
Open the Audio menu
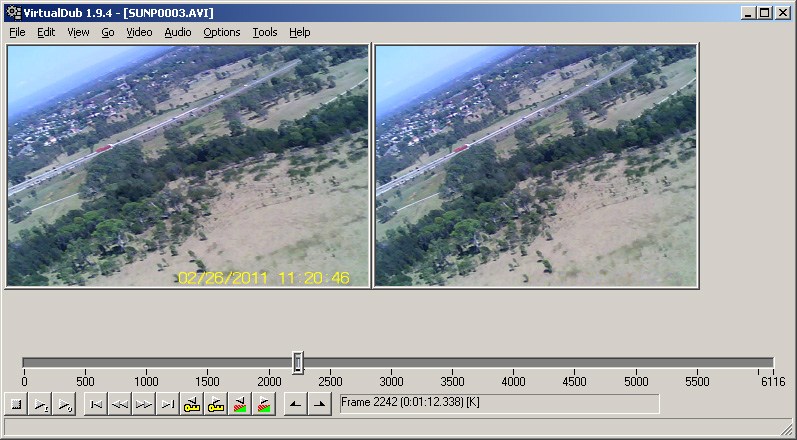tap(178, 32)
